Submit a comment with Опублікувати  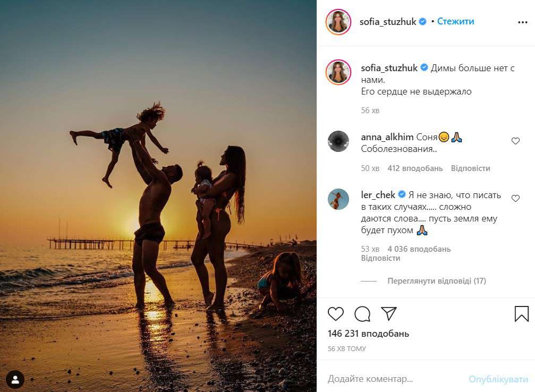(499, 379)
